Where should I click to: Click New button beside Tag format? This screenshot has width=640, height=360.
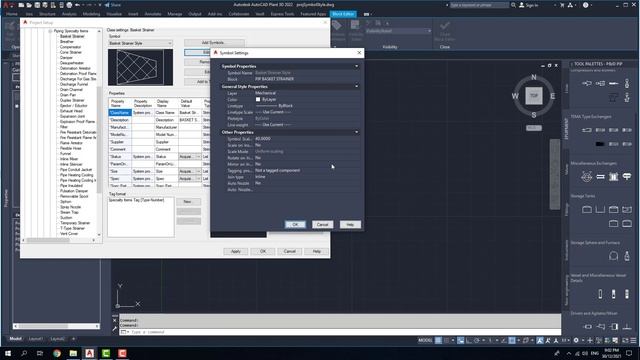[189, 202]
